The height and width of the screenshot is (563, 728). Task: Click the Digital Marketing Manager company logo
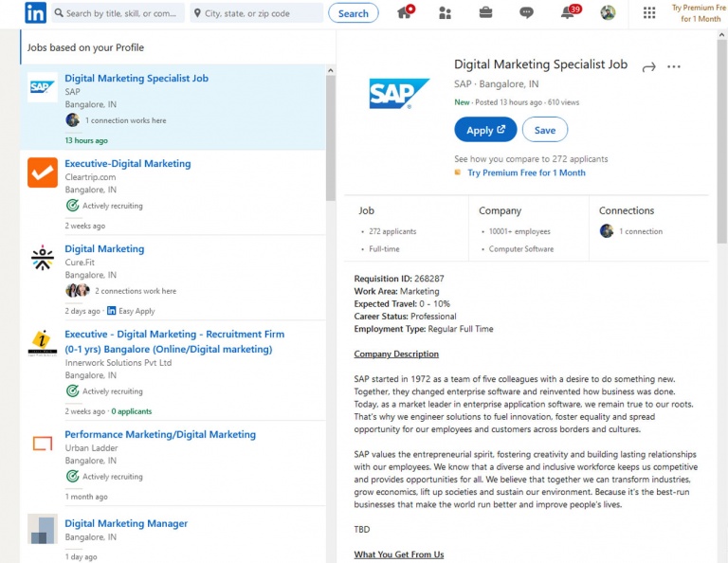tap(43, 529)
